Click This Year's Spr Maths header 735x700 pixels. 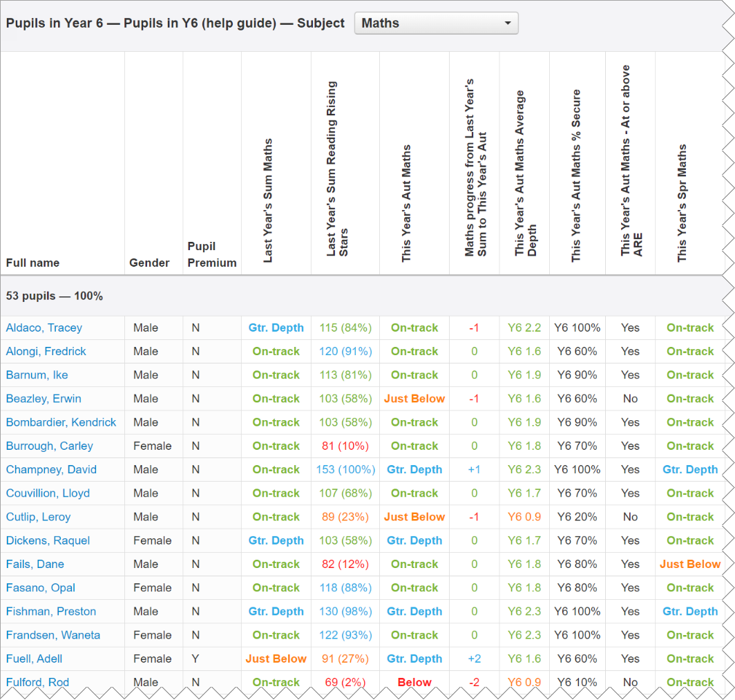click(x=682, y=203)
